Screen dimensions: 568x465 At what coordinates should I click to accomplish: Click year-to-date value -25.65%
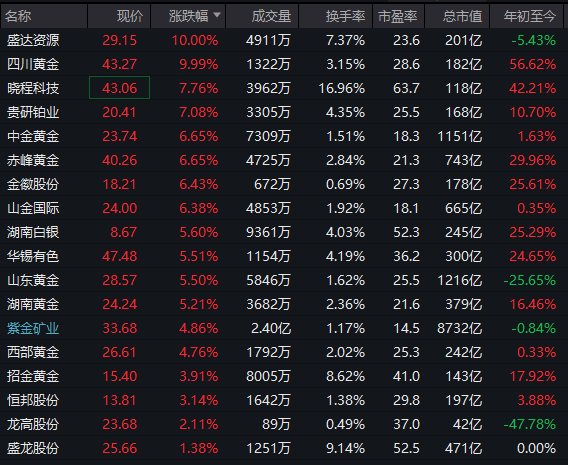530,280
